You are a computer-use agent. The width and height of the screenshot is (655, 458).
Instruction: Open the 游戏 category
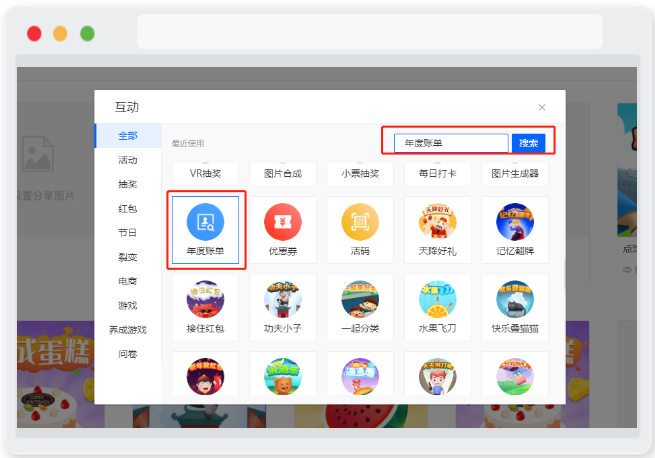pos(128,305)
